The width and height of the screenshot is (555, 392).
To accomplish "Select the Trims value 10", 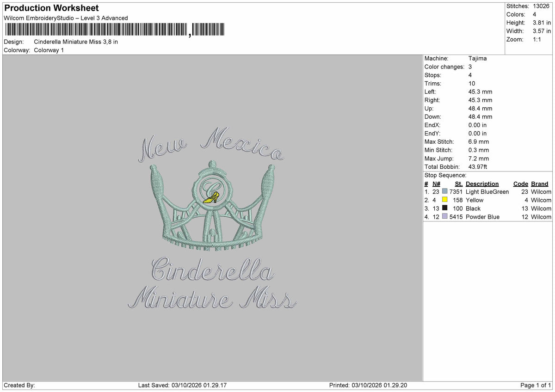I will [472, 84].
